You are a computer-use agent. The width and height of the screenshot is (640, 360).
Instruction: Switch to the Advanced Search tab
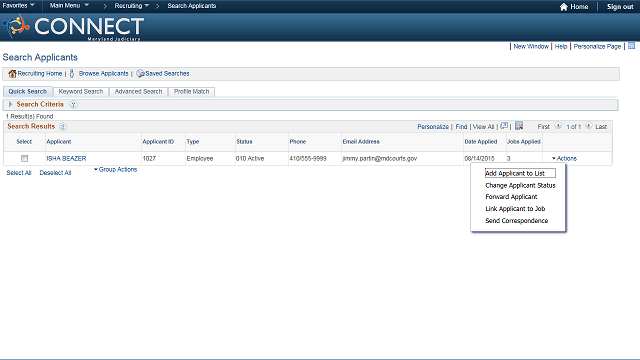point(138,91)
